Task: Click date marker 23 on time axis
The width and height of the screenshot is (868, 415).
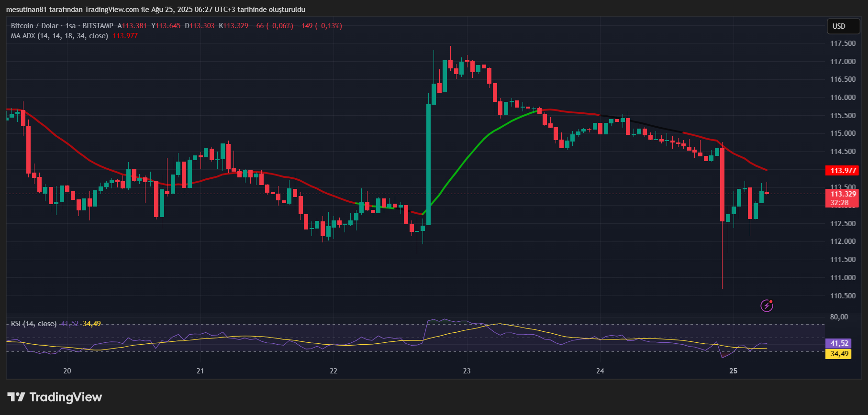Action: click(x=467, y=371)
